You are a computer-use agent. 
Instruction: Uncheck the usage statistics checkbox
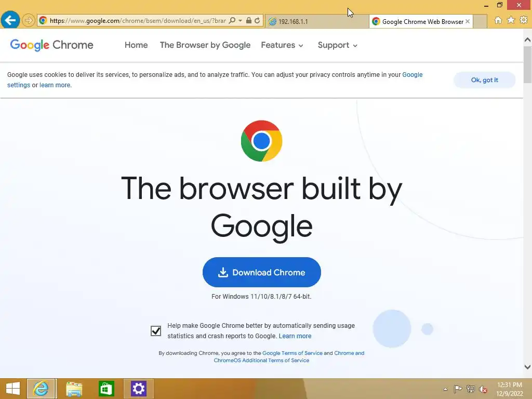click(x=156, y=330)
